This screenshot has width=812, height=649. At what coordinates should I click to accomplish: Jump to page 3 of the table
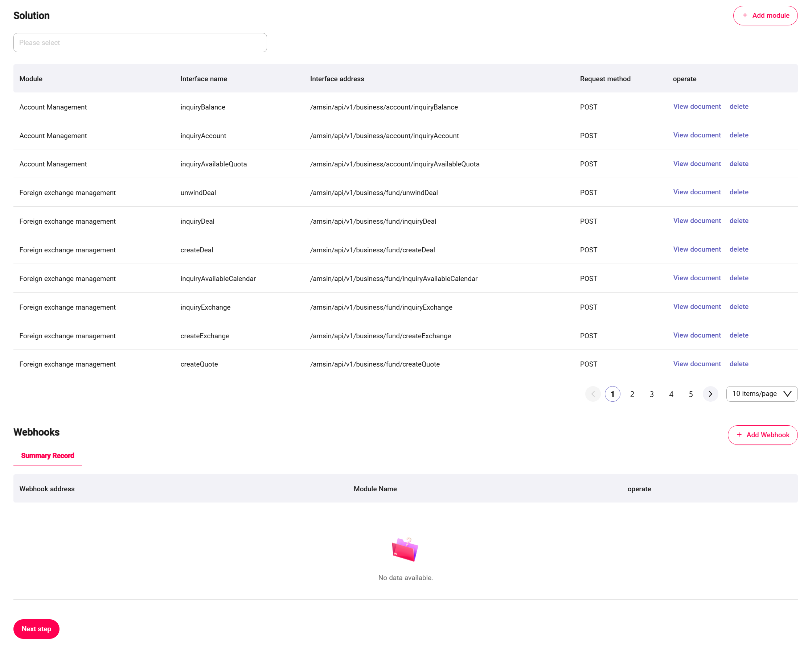[x=652, y=394]
